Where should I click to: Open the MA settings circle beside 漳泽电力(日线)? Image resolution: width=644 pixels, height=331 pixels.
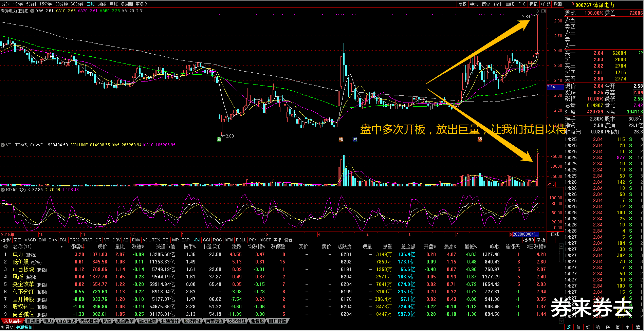pos(32,11)
